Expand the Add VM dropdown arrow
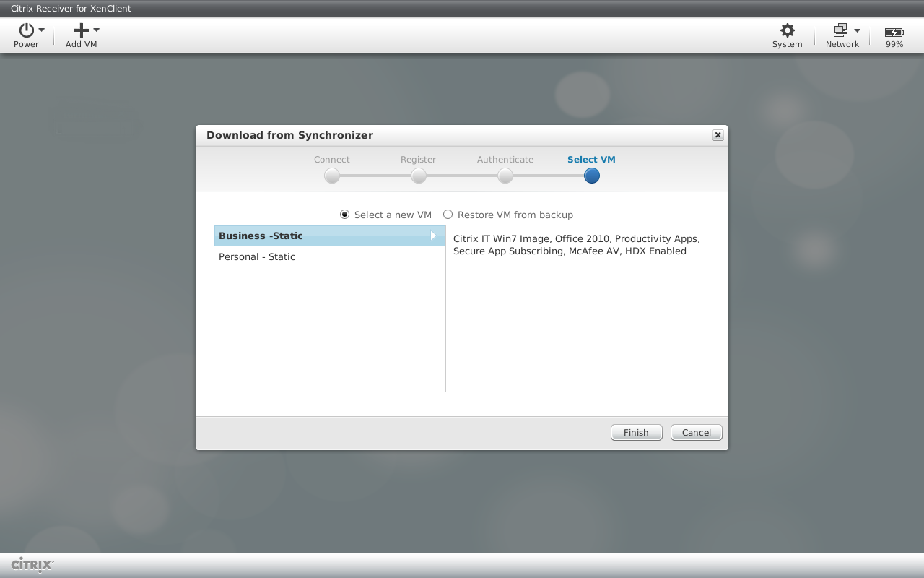 pyautogui.click(x=97, y=30)
